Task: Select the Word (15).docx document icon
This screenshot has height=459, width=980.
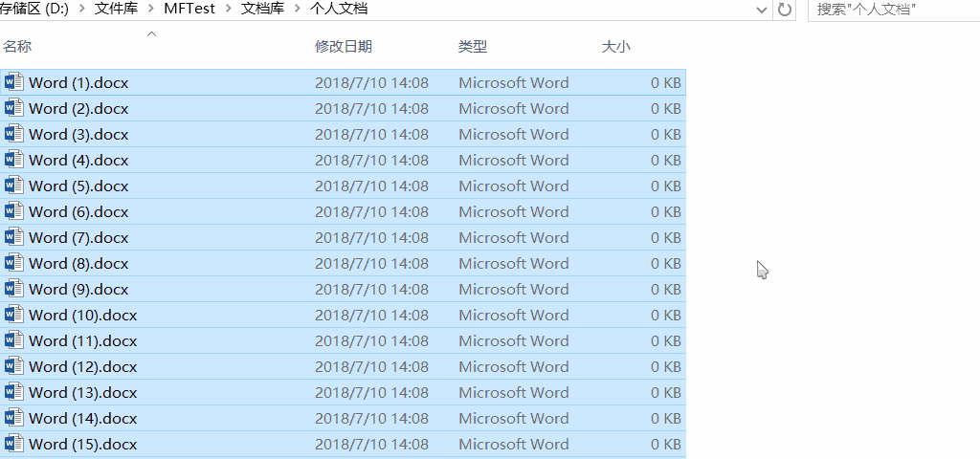Action: (x=13, y=444)
